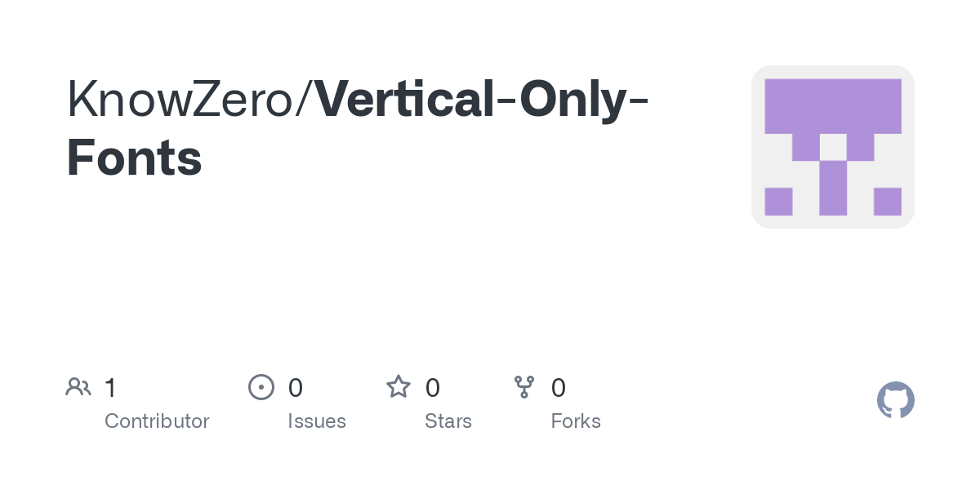Open the GitHub Octocat logo
Screen dimensions: 980x490
click(x=895, y=400)
